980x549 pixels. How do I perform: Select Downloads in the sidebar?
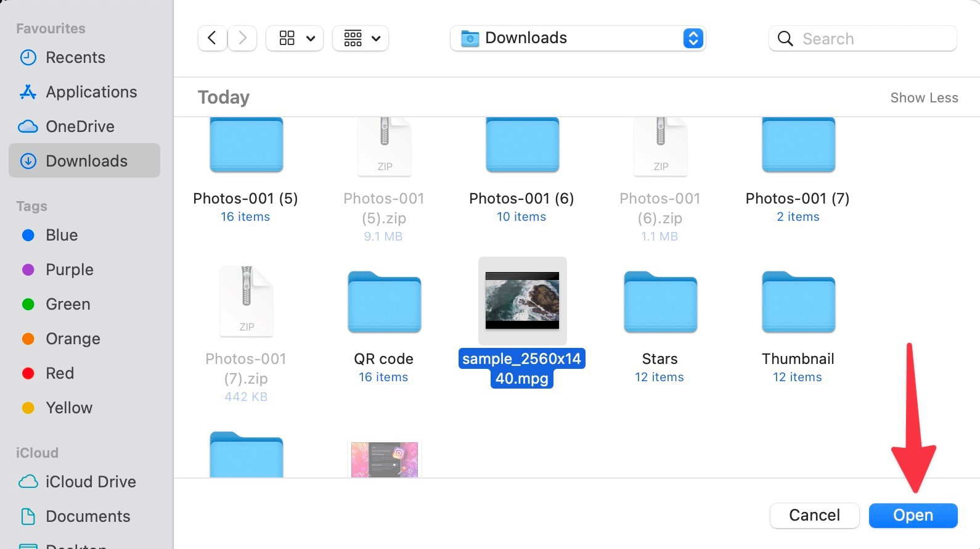tap(84, 161)
